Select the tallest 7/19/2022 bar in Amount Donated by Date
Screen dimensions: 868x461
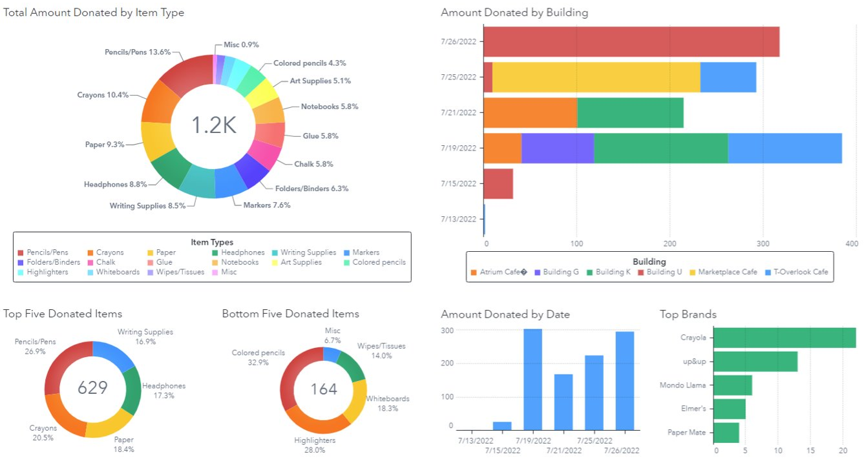tap(533, 380)
